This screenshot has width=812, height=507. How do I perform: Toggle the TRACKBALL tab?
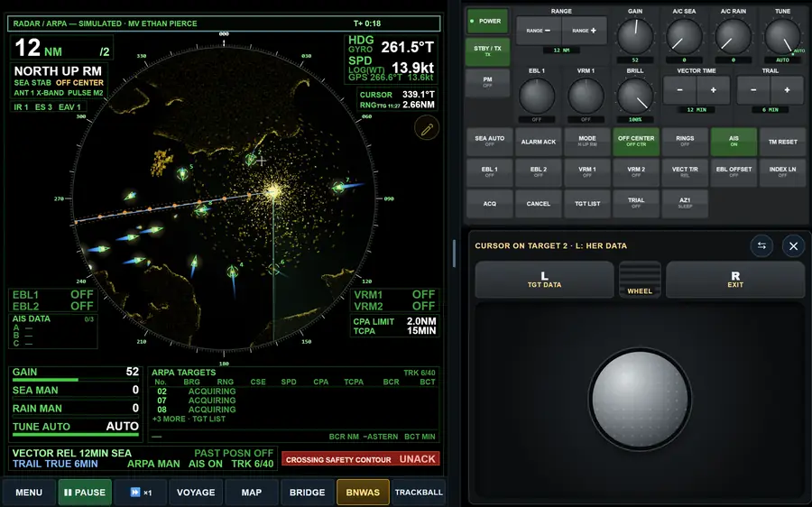tap(419, 492)
